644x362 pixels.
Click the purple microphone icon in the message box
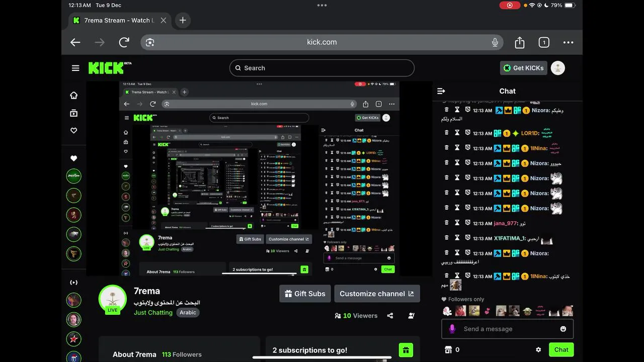click(x=452, y=329)
